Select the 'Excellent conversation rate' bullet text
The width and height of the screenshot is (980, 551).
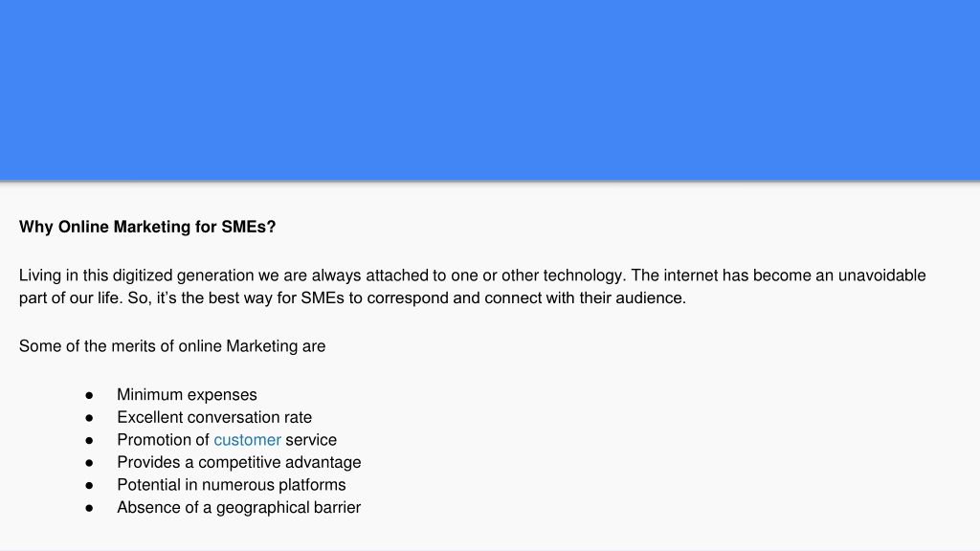214,417
